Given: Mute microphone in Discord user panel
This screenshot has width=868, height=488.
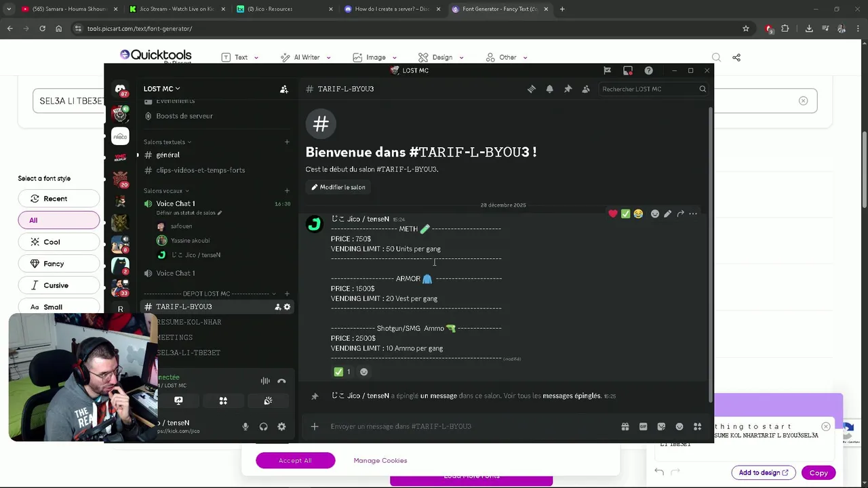Looking at the screenshot, I should click(x=245, y=426).
